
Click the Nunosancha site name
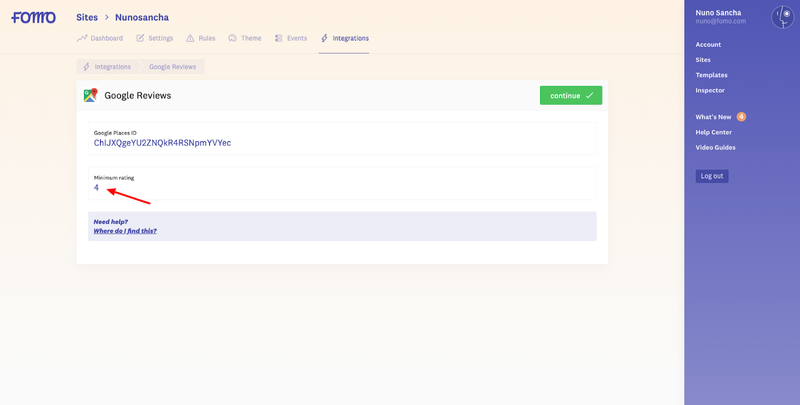point(142,17)
